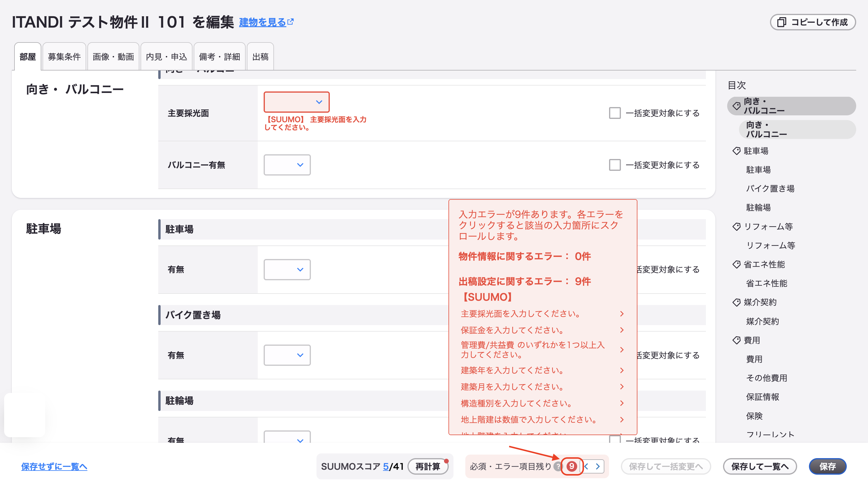Image resolution: width=868 pixels, height=490 pixels.
Task: Click tag icon beside リフォーム等 in 目次
Action: [736, 226]
